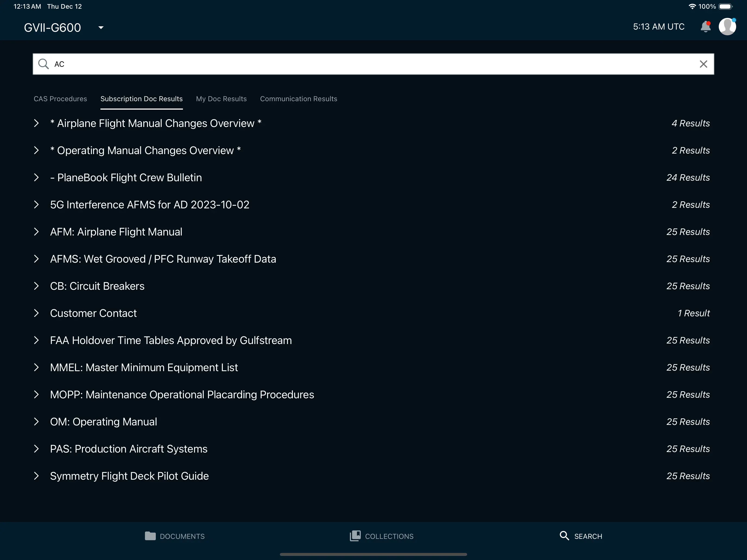Open Collections from the bottom bar
747x560 pixels.
pyautogui.click(x=382, y=536)
